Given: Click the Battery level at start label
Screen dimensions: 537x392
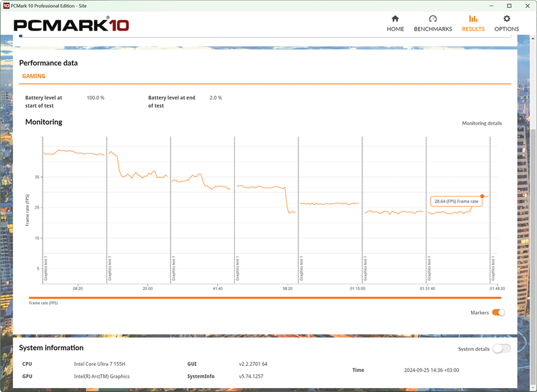Looking at the screenshot, I should (43, 101).
